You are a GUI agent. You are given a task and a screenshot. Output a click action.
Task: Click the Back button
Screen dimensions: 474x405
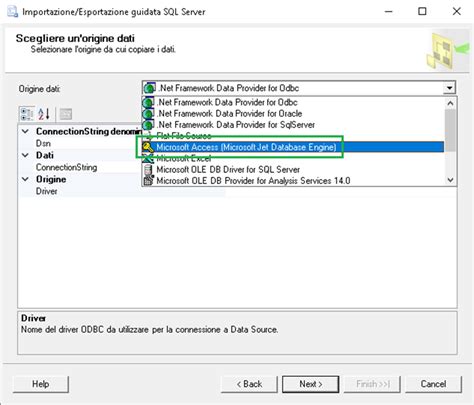pos(249,384)
